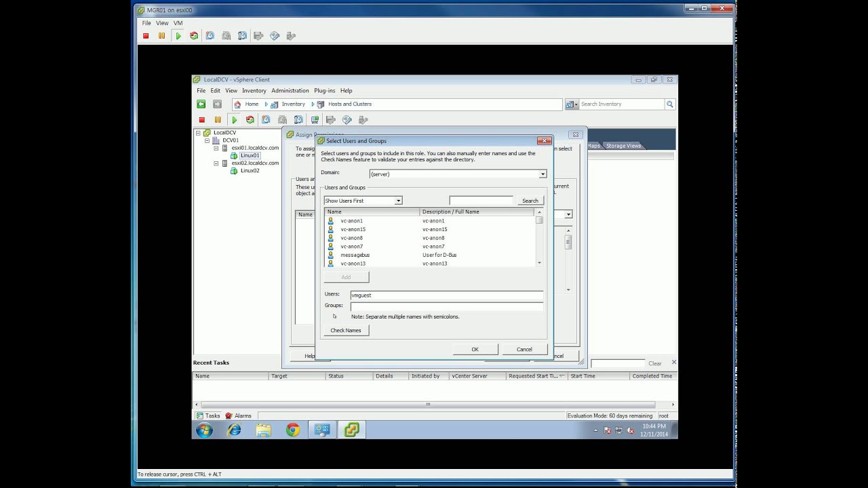Viewport: 868px width, 488px height.
Task: Click the suspend (pause) icon in the MGR01 console toolbar
Action: coord(161,36)
